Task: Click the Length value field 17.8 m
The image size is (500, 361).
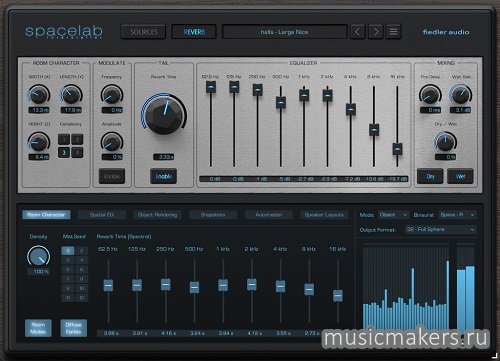Action: [x=71, y=110]
